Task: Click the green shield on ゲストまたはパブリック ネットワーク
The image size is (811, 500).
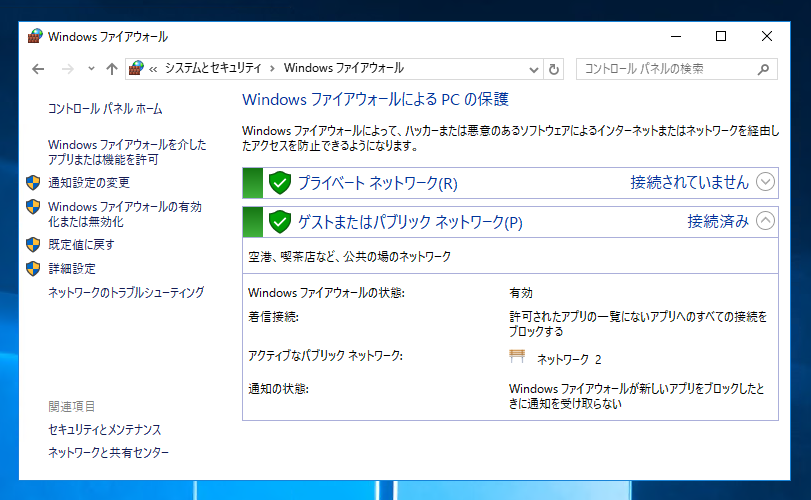Action: point(280,222)
